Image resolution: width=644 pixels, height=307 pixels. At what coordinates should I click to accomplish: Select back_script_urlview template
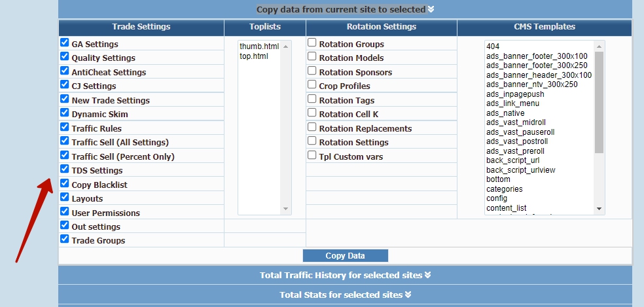pyautogui.click(x=539, y=170)
